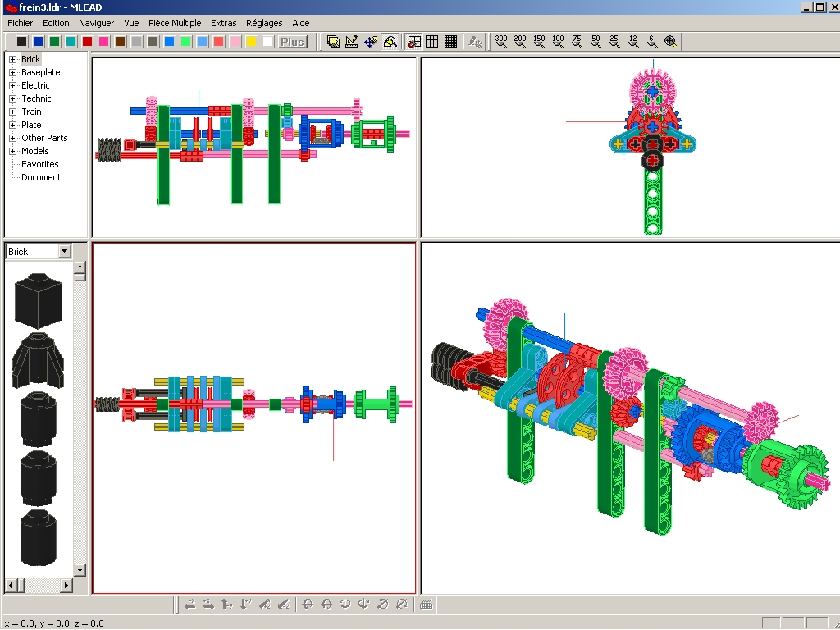Screen dimensions: 840x630
Task: Click the Plus colors button
Action: [292, 42]
